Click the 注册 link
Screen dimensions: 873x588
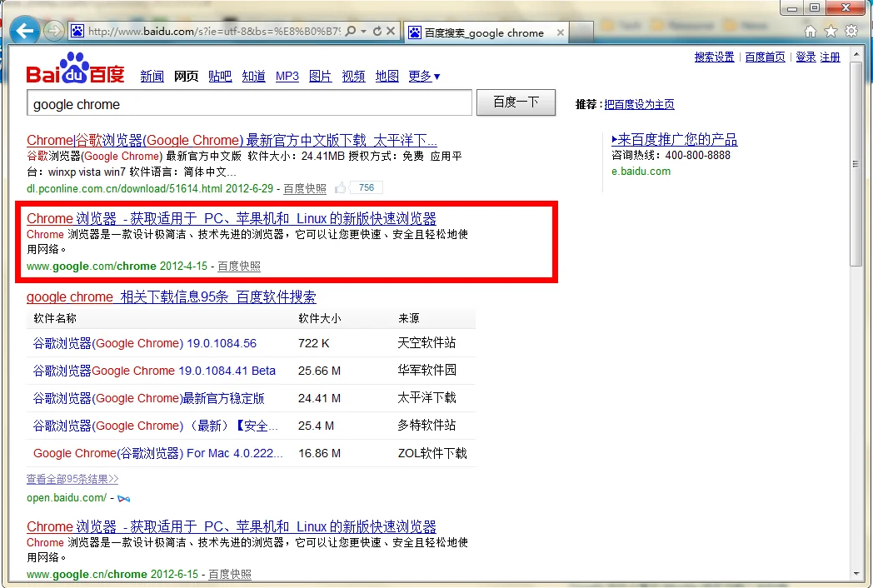click(x=831, y=57)
